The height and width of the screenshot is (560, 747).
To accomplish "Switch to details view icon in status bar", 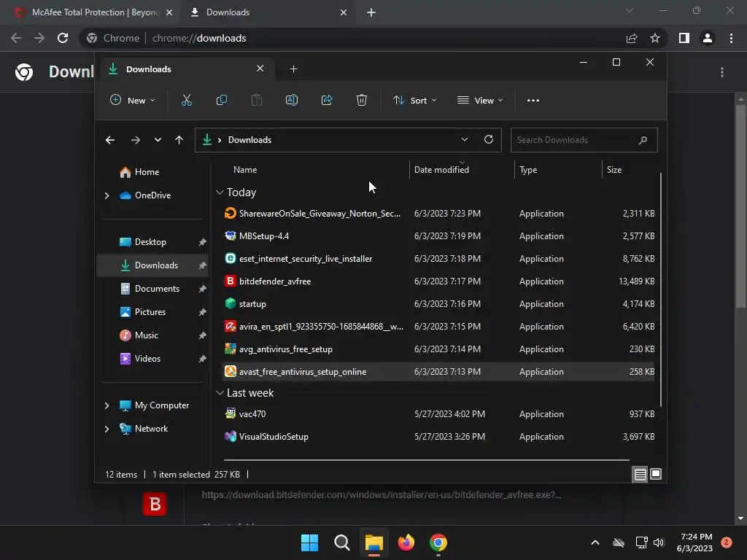I will point(640,474).
